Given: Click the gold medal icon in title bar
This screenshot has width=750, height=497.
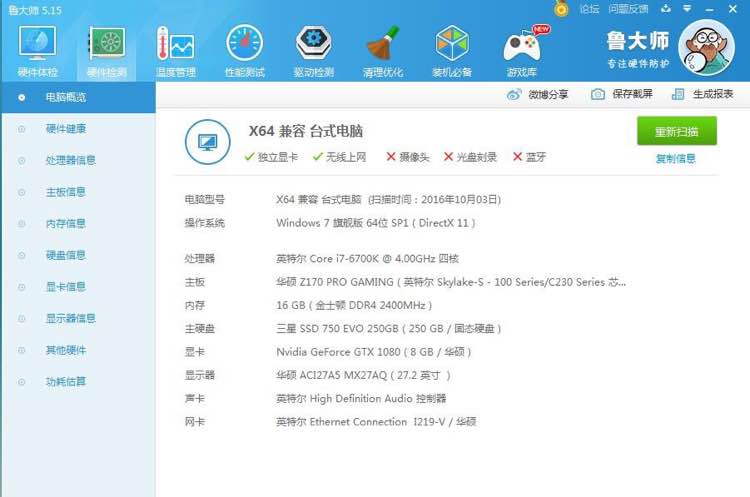Looking at the screenshot, I should [x=562, y=9].
